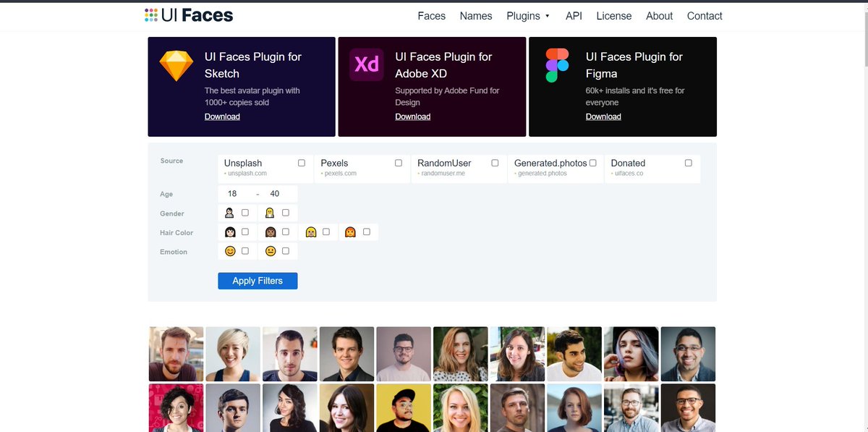The width and height of the screenshot is (868, 432).
Task: Click the "Hair Color" filter label
Action: pos(176,233)
